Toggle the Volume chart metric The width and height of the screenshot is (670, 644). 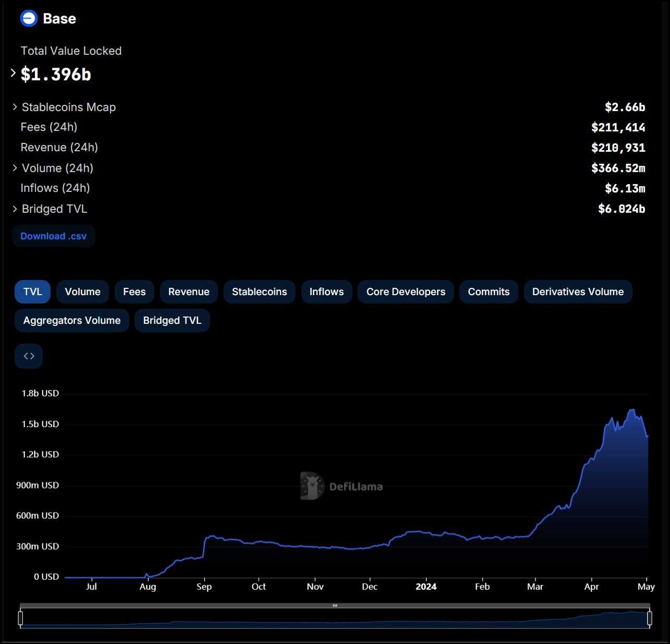point(82,291)
